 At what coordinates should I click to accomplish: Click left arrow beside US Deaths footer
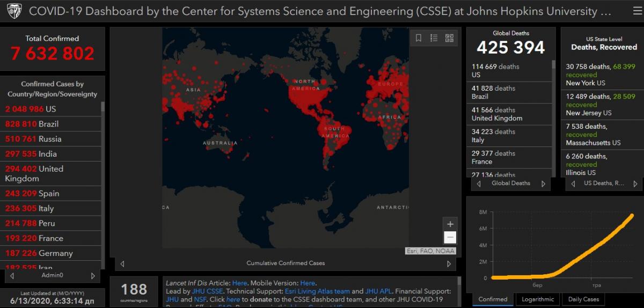(x=573, y=184)
